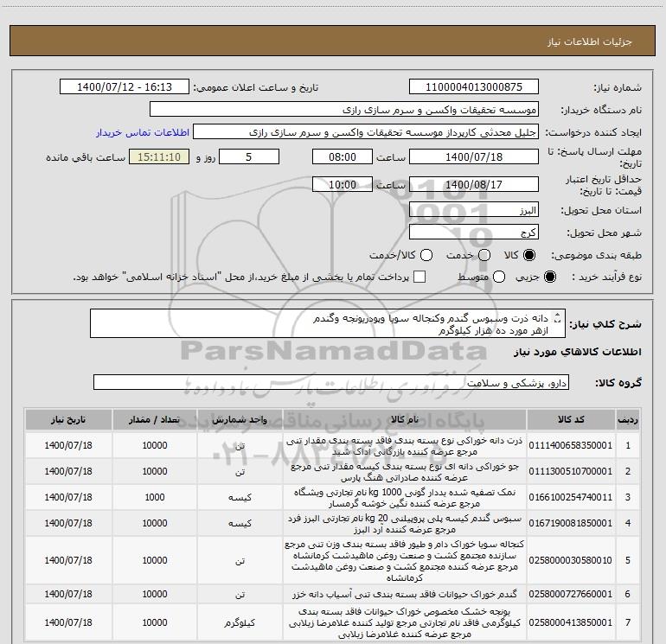Click the کد کالا column header
Screen dimensions: 666x644
(571, 420)
